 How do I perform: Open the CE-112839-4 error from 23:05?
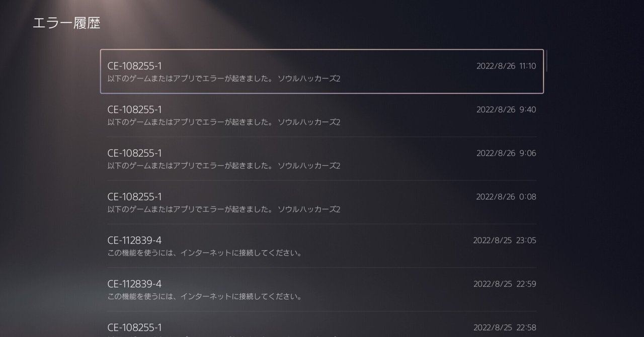[x=322, y=246]
